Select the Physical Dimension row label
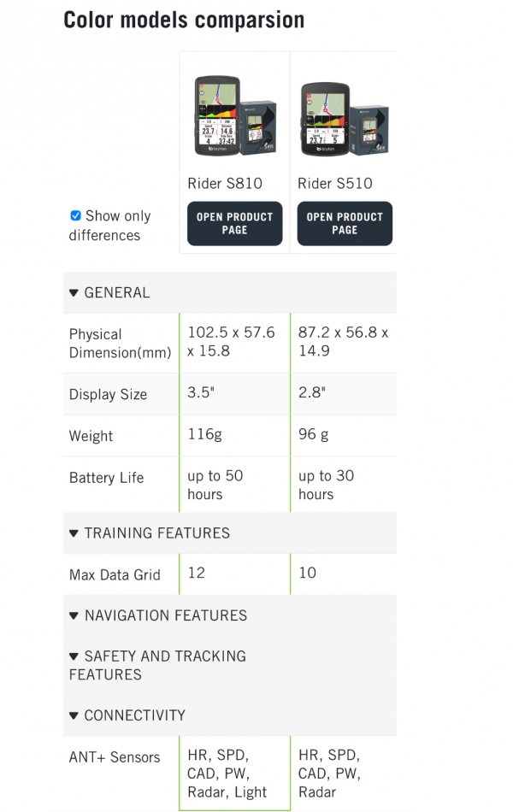 click(119, 343)
